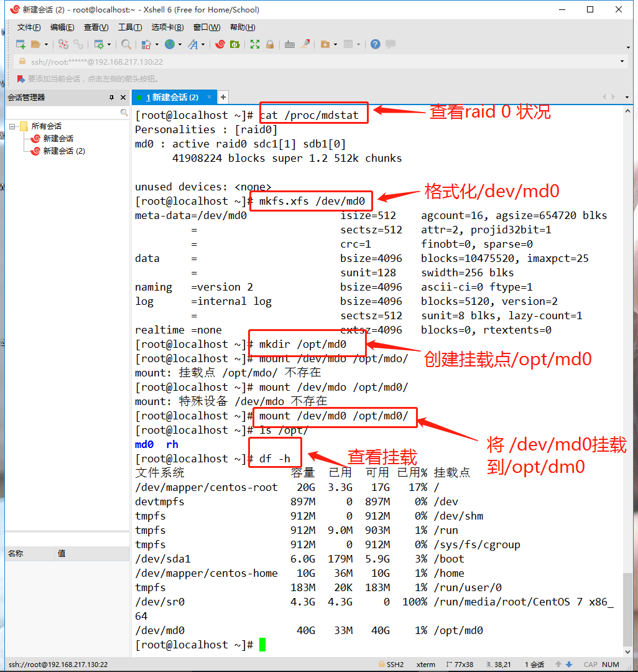Click the open session folder icon
638x672 pixels.
[36, 44]
